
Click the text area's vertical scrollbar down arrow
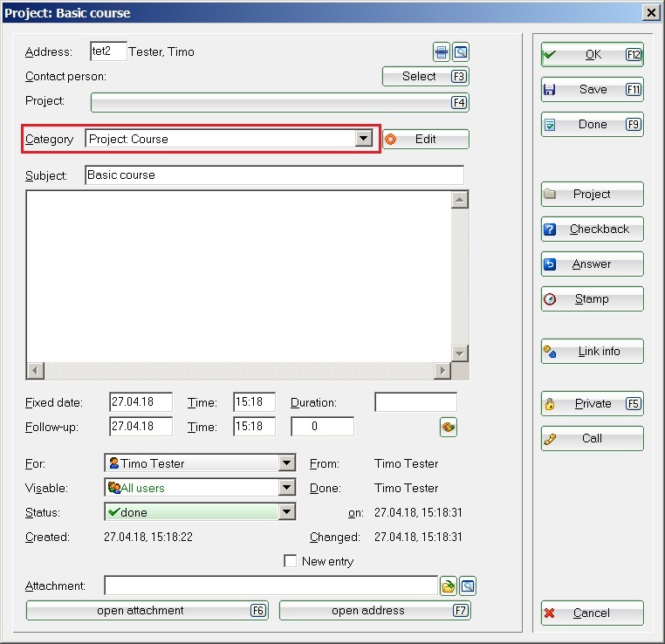[x=460, y=353]
